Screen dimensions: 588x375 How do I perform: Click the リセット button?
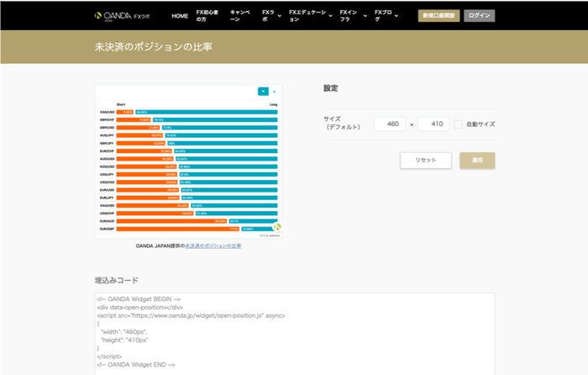(425, 160)
